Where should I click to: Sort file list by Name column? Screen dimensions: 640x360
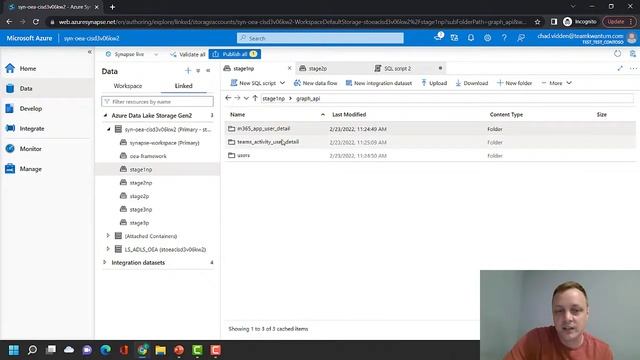point(238,115)
